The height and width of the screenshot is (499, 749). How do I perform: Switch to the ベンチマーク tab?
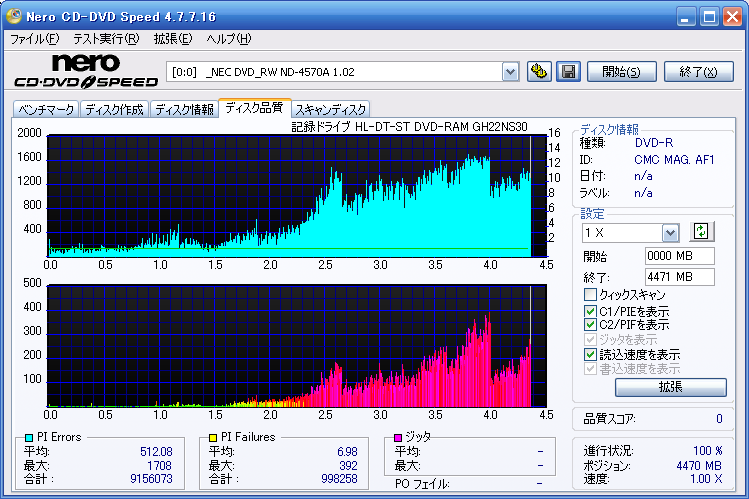point(46,109)
